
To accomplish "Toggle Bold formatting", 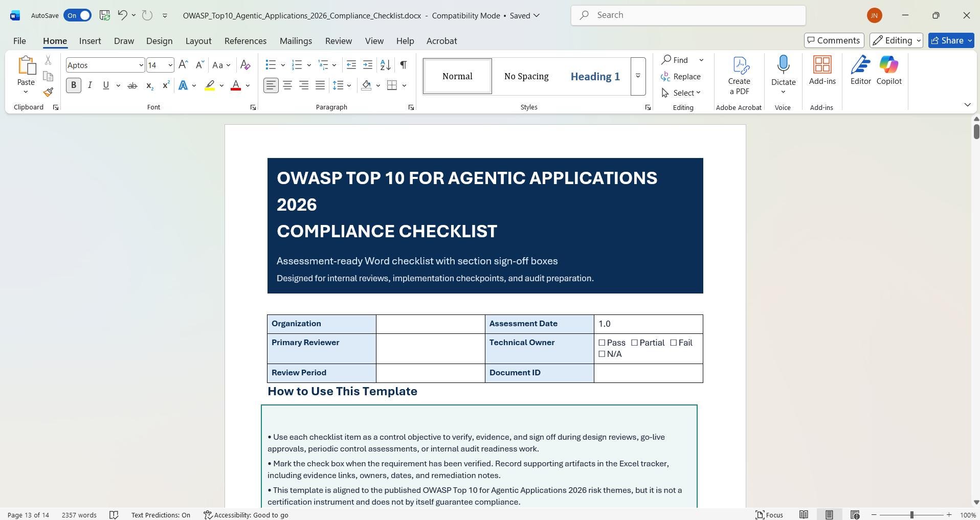I will click(x=74, y=85).
